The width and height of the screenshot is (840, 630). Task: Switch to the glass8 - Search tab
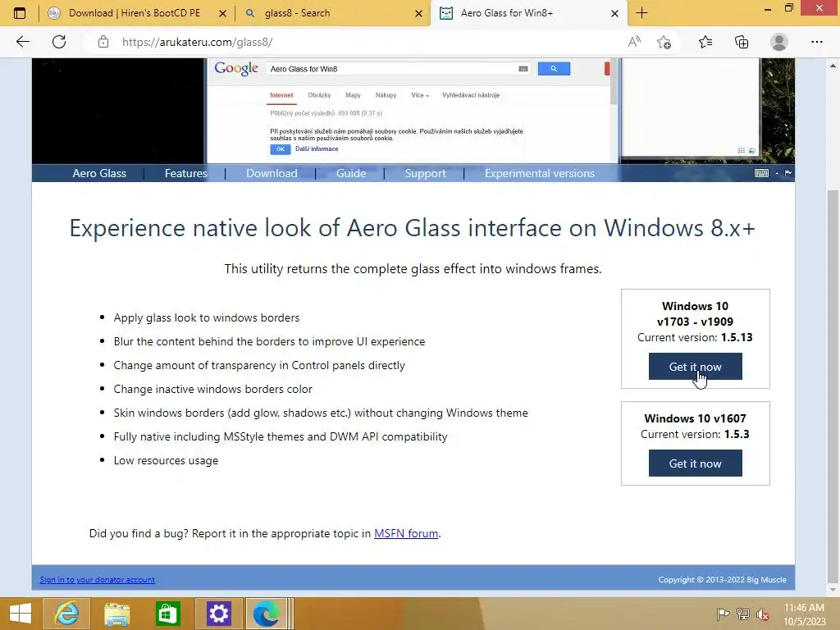click(x=332, y=13)
